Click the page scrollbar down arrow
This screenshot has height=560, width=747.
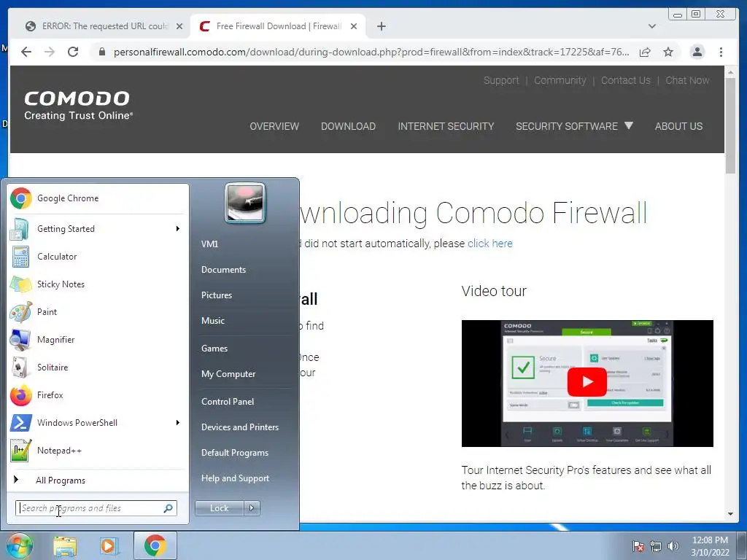730,514
